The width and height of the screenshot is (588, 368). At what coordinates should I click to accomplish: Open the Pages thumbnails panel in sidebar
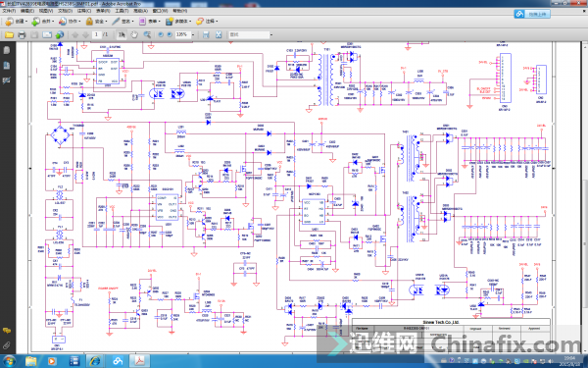coord(7,50)
